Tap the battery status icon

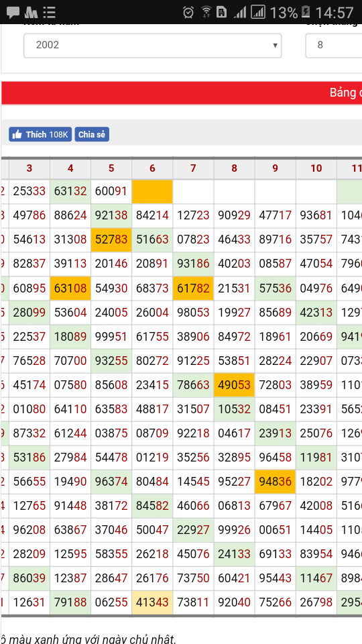pyautogui.click(x=306, y=12)
